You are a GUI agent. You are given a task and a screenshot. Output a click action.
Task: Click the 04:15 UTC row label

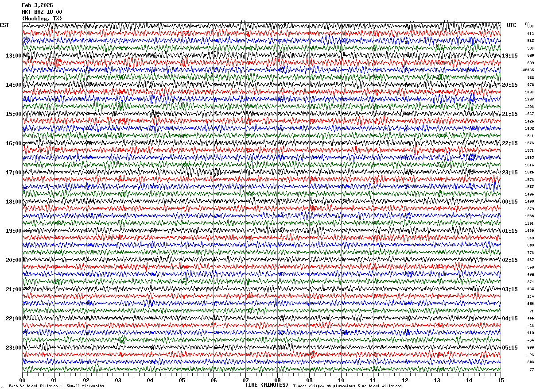tap(509, 319)
